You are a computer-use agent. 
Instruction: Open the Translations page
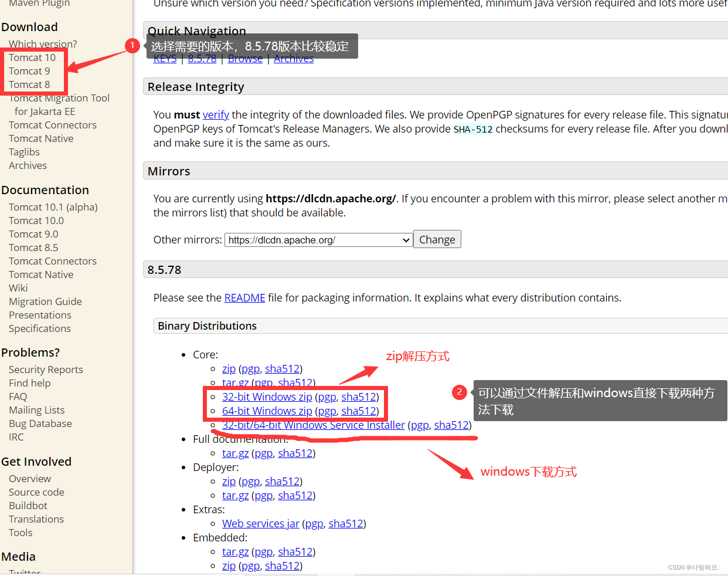click(36, 519)
